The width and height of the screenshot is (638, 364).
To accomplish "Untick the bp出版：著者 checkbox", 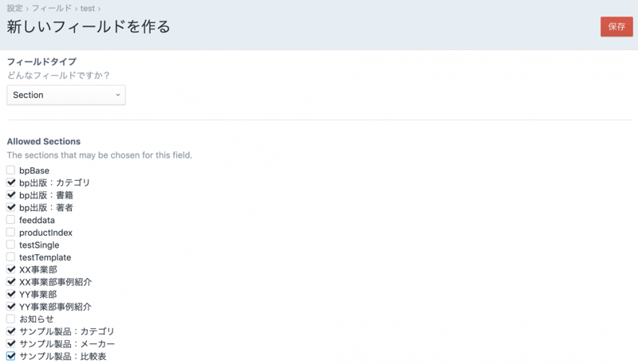I will (11, 207).
